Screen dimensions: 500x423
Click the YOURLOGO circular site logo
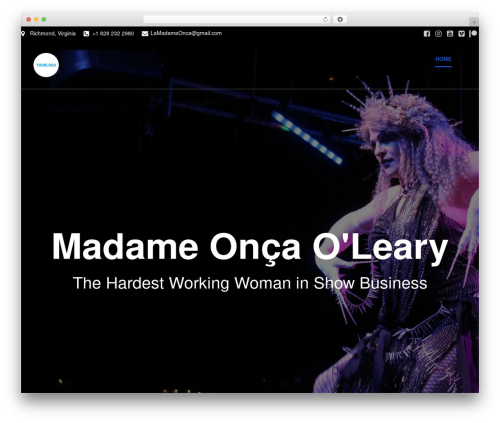[x=46, y=65]
